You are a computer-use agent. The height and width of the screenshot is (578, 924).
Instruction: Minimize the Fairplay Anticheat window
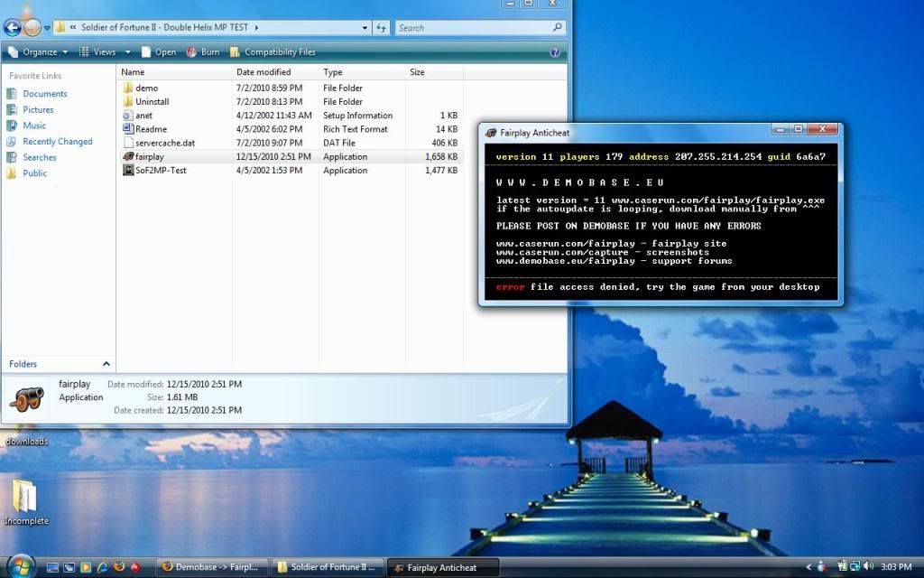point(781,128)
